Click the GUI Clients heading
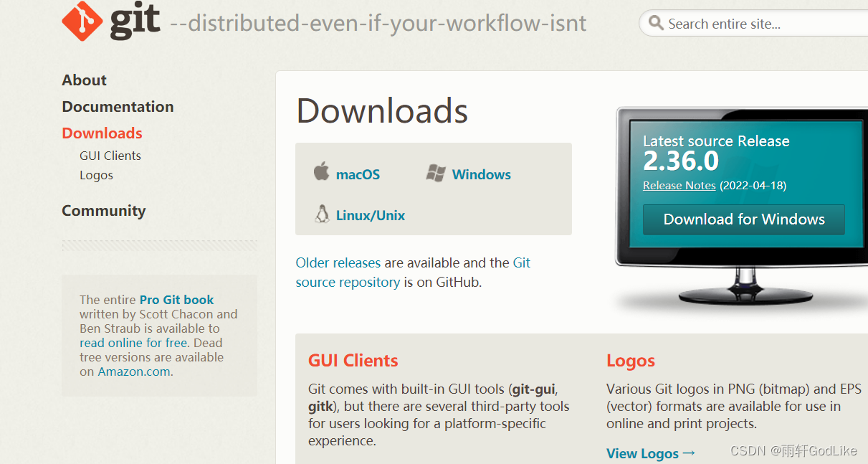The height and width of the screenshot is (464, 868). click(353, 361)
